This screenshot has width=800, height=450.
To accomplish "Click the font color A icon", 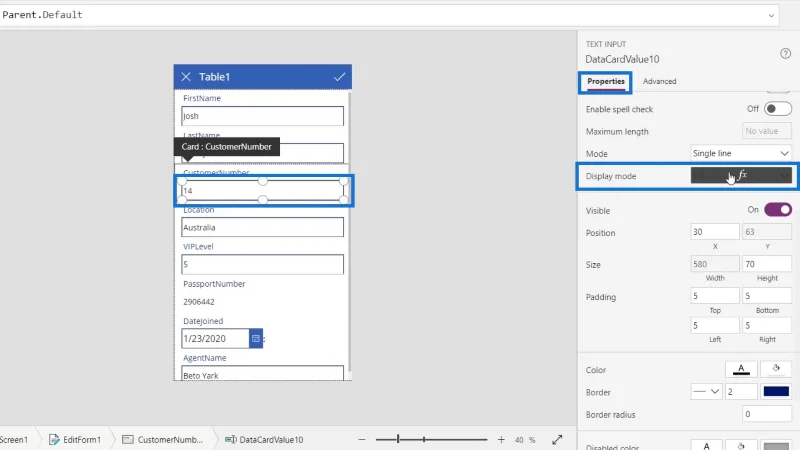I will [741, 369].
